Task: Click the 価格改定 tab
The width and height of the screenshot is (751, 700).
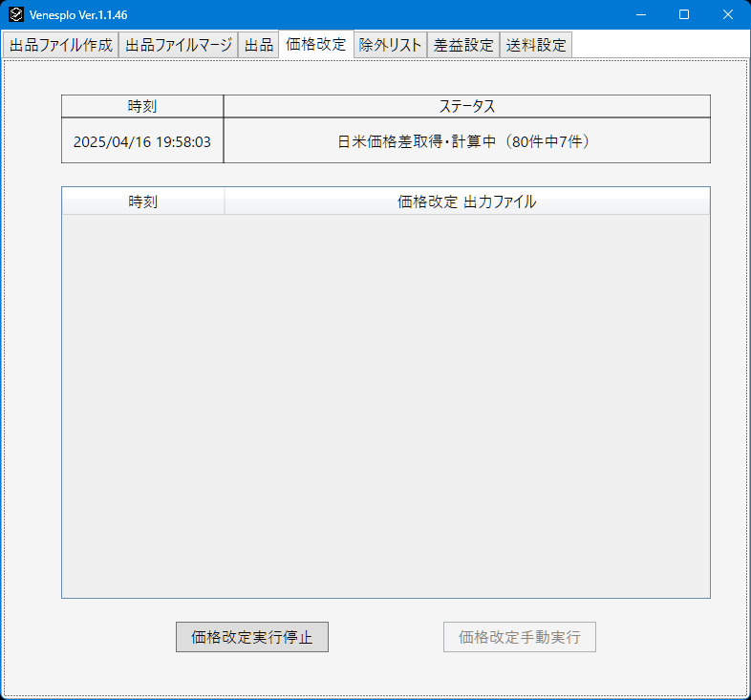Action: 315,45
